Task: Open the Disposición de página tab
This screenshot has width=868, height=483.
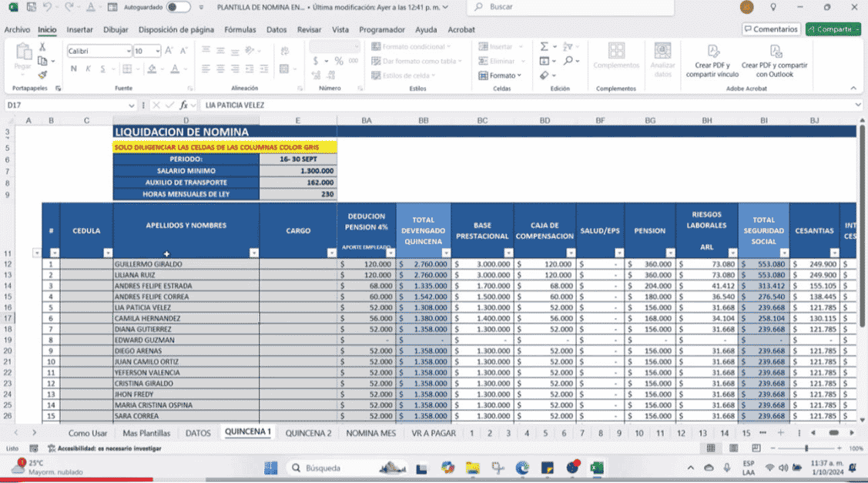Action: coord(176,30)
